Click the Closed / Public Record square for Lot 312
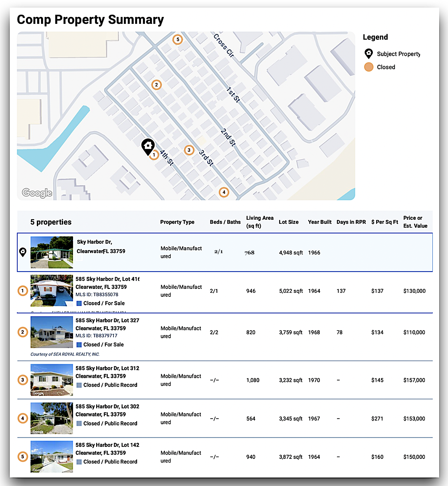This screenshot has width=448, height=486. 79,385
